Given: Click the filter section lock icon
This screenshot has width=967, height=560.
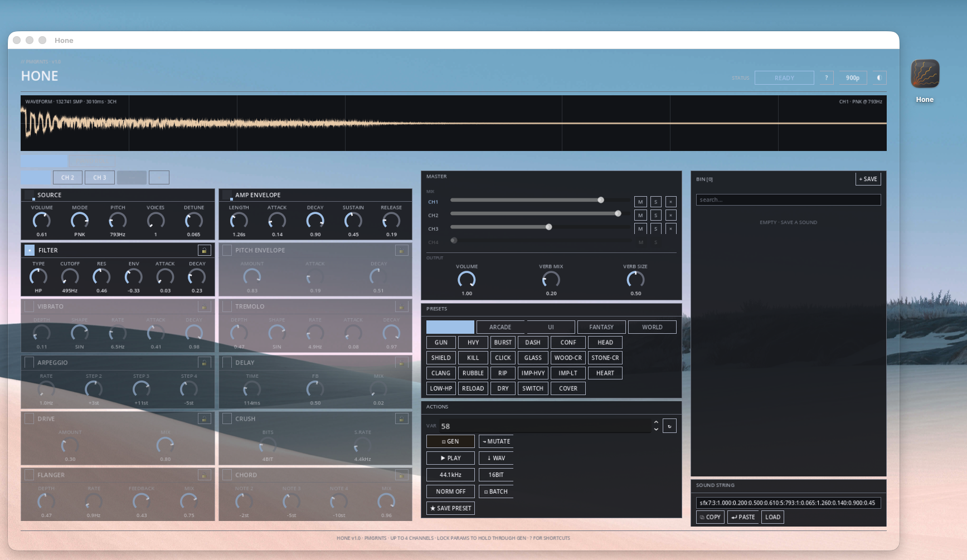Looking at the screenshot, I should (204, 250).
